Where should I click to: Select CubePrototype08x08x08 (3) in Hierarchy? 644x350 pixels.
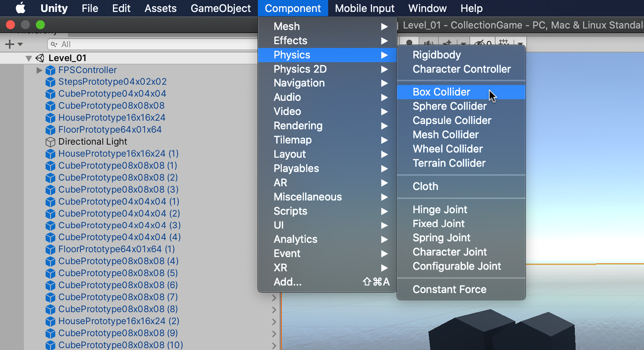tap(118, 190)
